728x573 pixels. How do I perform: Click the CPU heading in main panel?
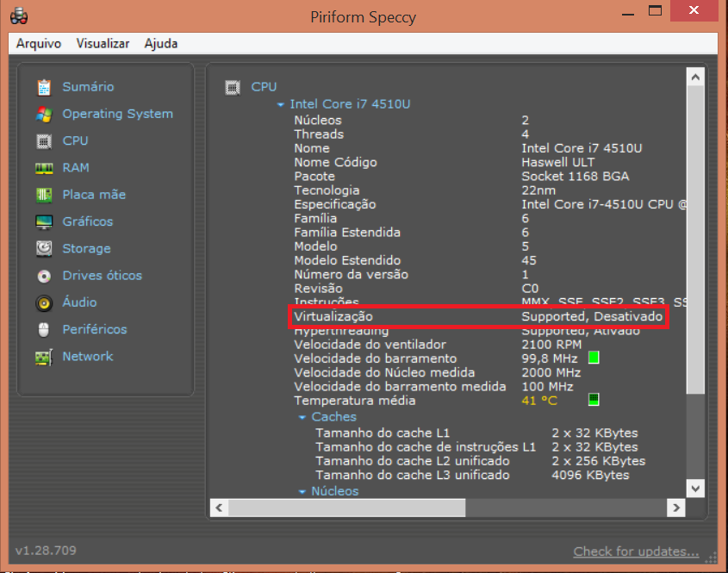click(x=264, y=87)
